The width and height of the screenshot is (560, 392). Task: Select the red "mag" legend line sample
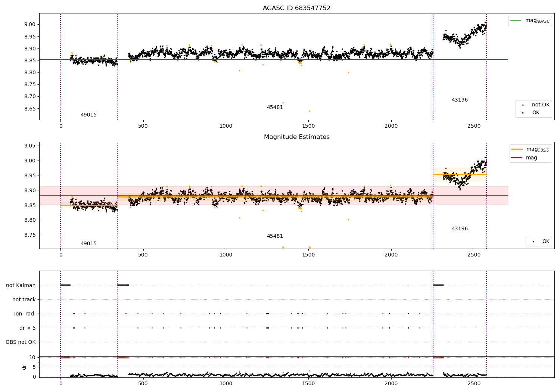pyautogui.click(x=517, y=158)
